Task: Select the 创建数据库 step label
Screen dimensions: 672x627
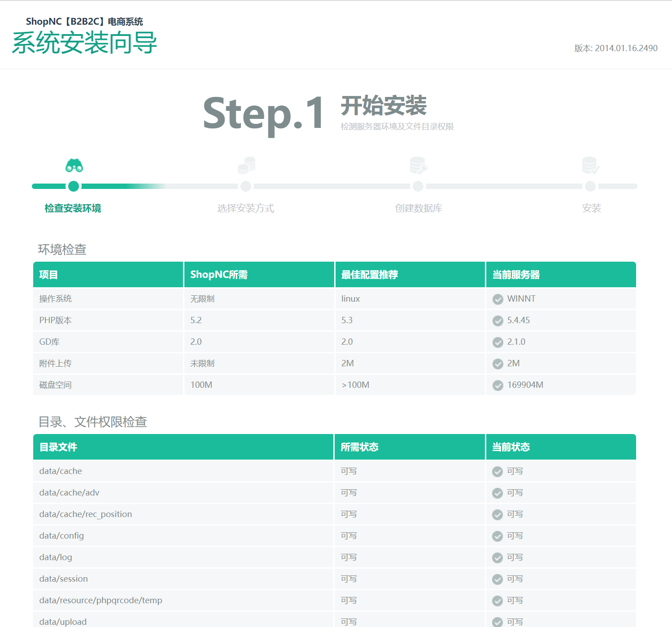Action: pos(419,208)
